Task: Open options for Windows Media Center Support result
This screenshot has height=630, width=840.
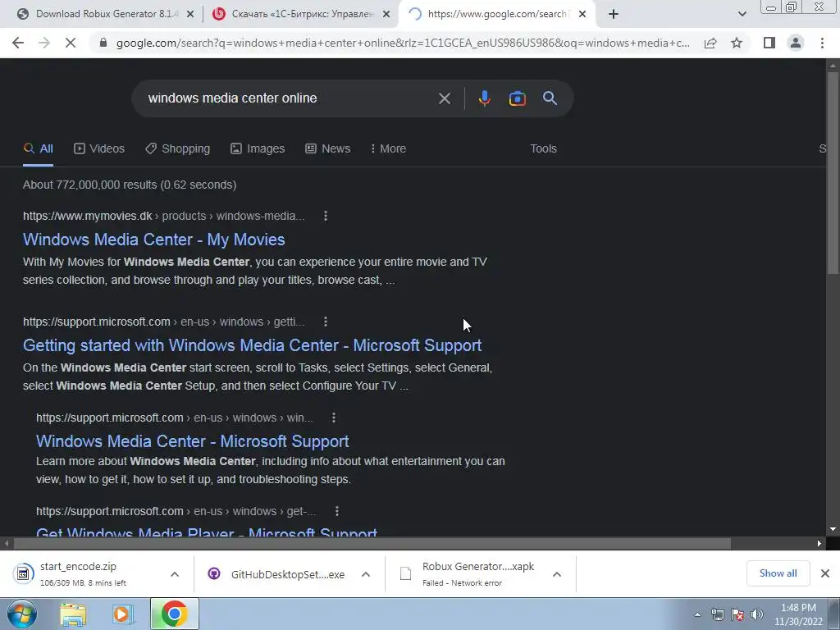Action: 333,418
